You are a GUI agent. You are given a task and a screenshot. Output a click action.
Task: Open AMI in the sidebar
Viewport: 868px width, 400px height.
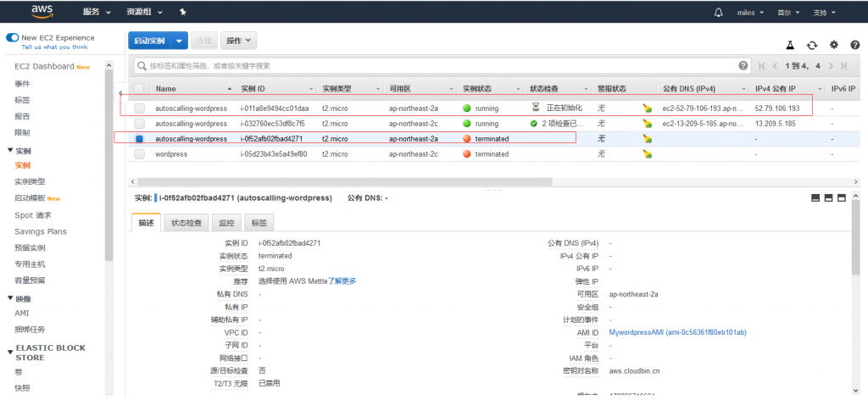coord(22,314)
